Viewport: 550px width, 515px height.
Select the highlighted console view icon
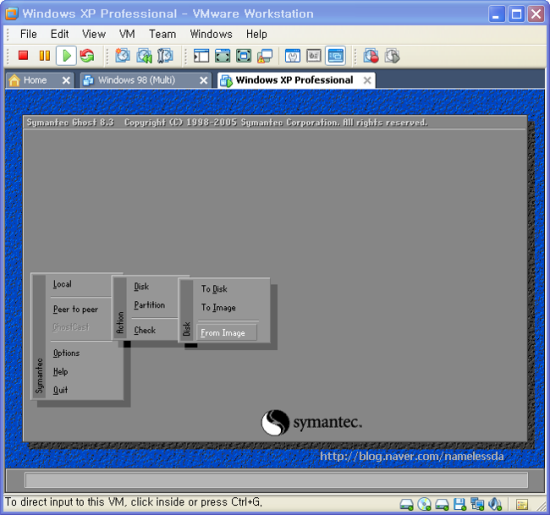pyautogui.click(x=335, y=55)
